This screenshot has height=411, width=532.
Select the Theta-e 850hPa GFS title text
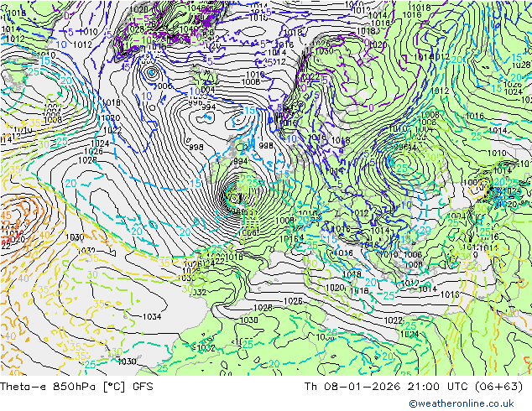[76, 386]
